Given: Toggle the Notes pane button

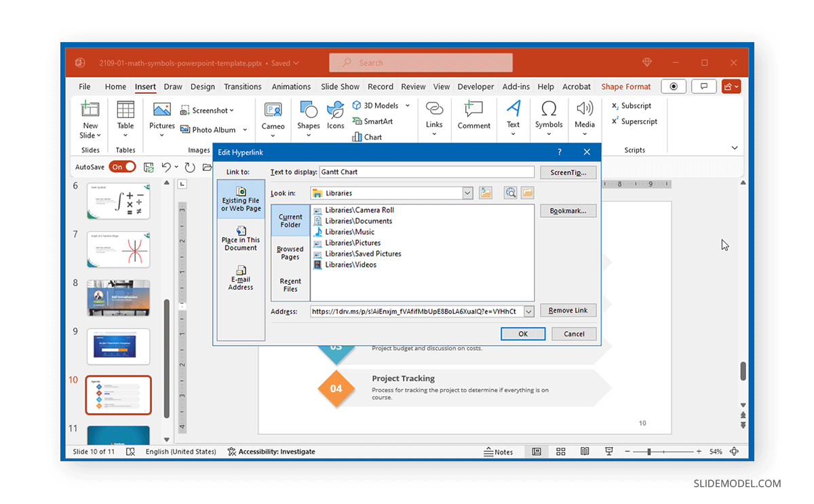Looking at the screenshot, I should pos(498,452).
